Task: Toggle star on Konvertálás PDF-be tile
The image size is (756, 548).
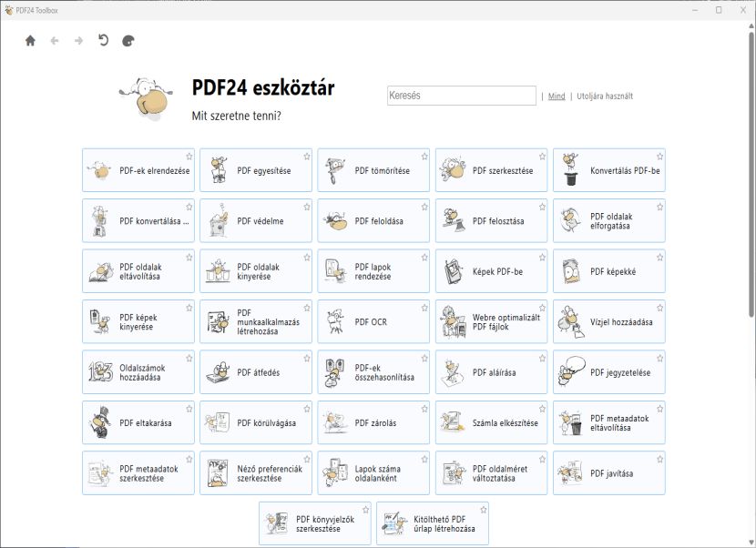Action: point(659,157)
